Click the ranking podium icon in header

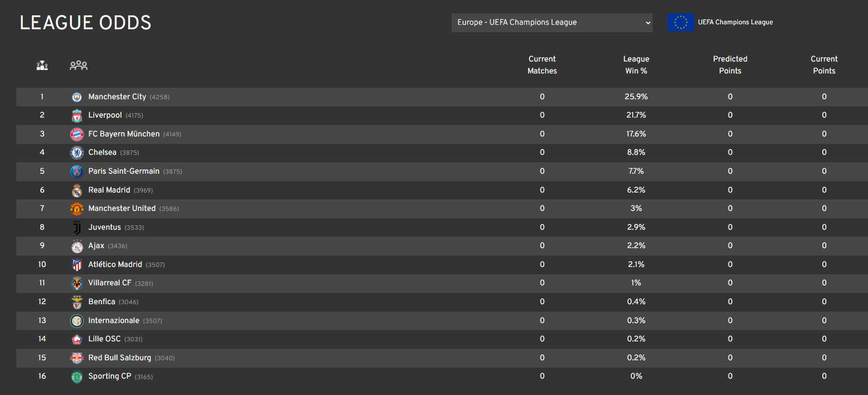click(x=42, y=65)
